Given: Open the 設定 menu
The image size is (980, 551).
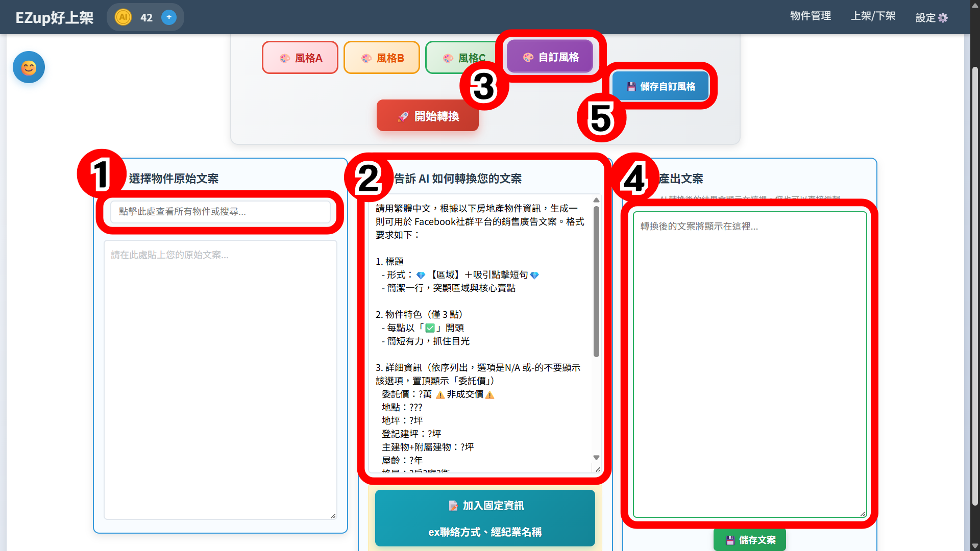Looking at the screenshot, I should pyautogui.click(x=932, y=17).
